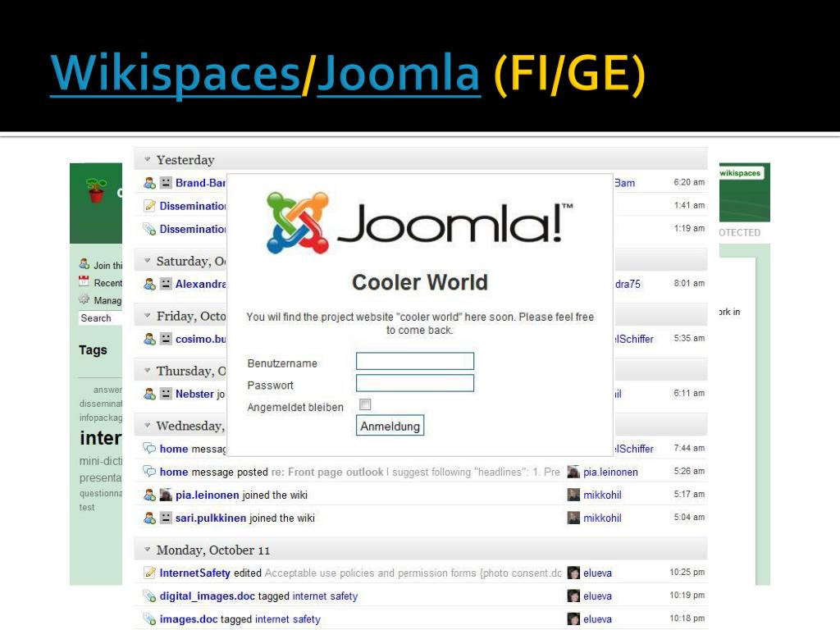The width and height of the screenshot is (840, 630).
Task: Open pia.leinonen joined the wiki link
Action: point(208,495)
